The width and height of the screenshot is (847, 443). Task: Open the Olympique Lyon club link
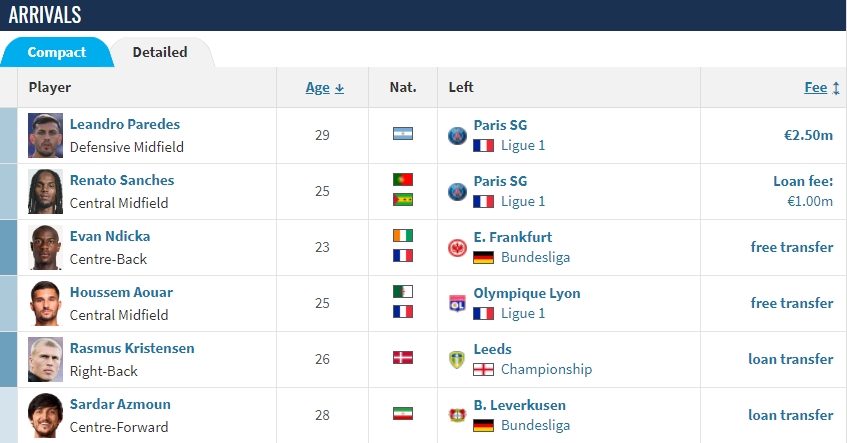[x=527, y=293]
